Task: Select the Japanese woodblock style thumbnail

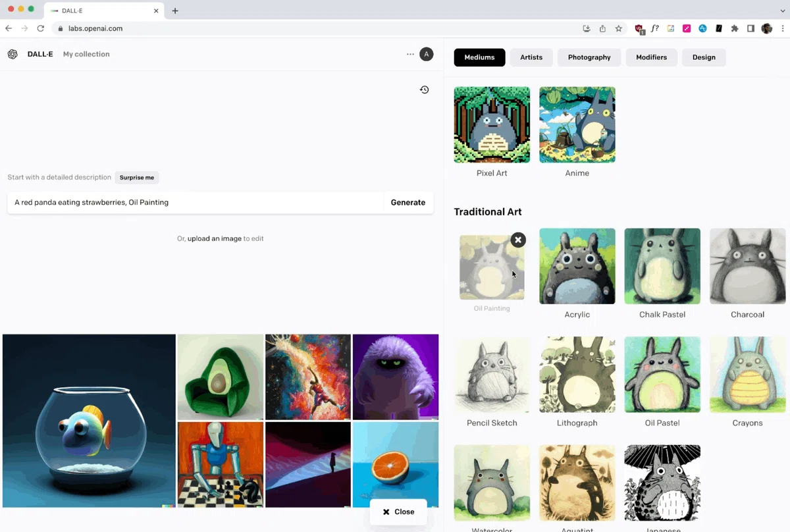Action: point(662,483)
